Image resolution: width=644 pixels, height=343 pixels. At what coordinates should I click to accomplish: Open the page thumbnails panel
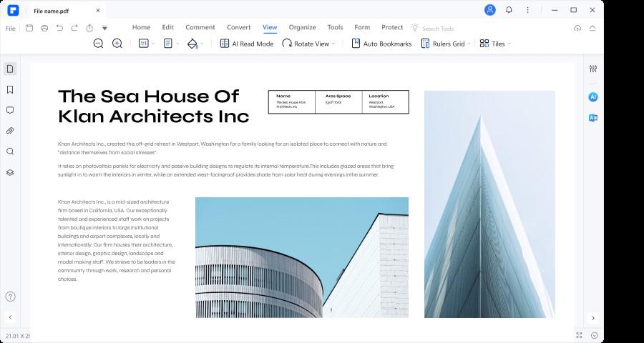coord(10,69)
